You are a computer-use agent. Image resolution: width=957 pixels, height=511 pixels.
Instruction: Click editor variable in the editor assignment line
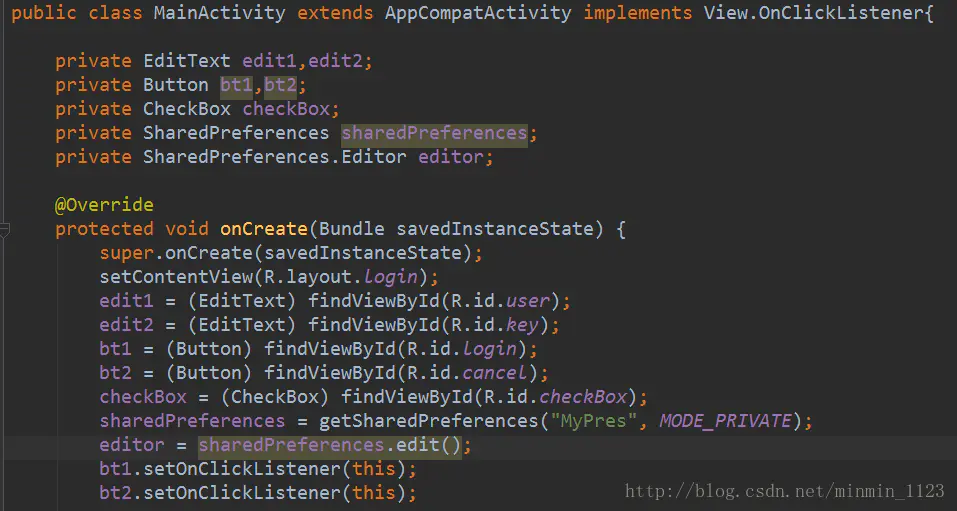coord(132,445)
